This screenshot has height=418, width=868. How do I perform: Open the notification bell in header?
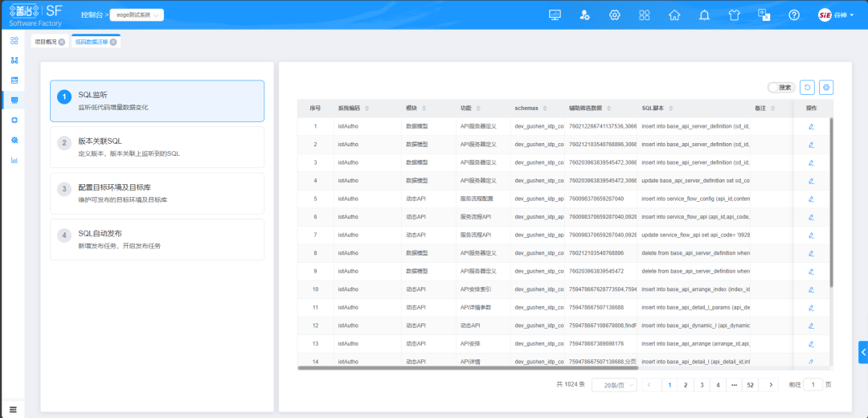click(704, 15)
